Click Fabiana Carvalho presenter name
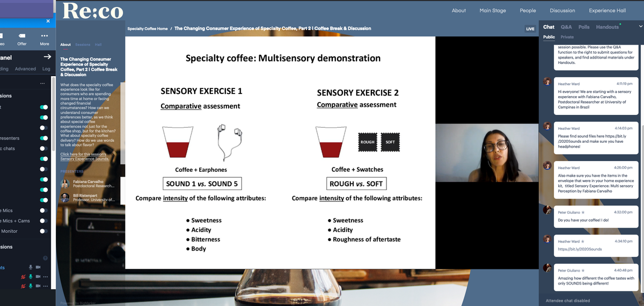The width and height of the screenshot is (644, 306). click(88, 181)
